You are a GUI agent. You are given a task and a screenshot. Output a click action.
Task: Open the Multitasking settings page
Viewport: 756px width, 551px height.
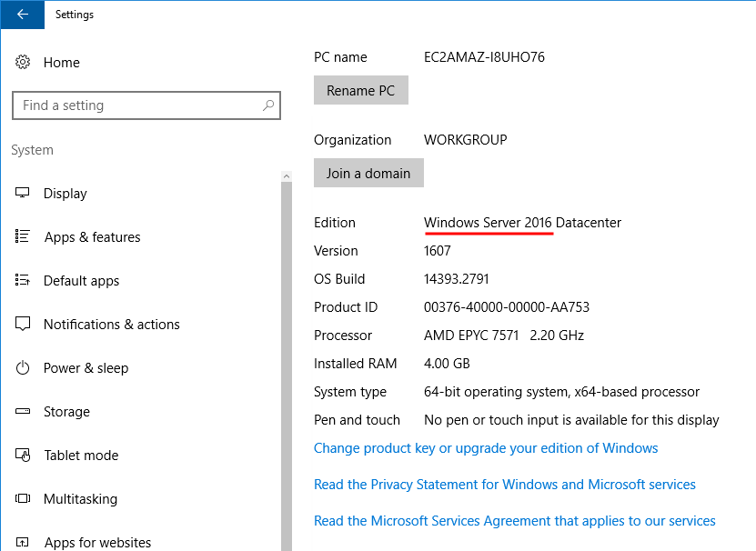tap(81, 498)
